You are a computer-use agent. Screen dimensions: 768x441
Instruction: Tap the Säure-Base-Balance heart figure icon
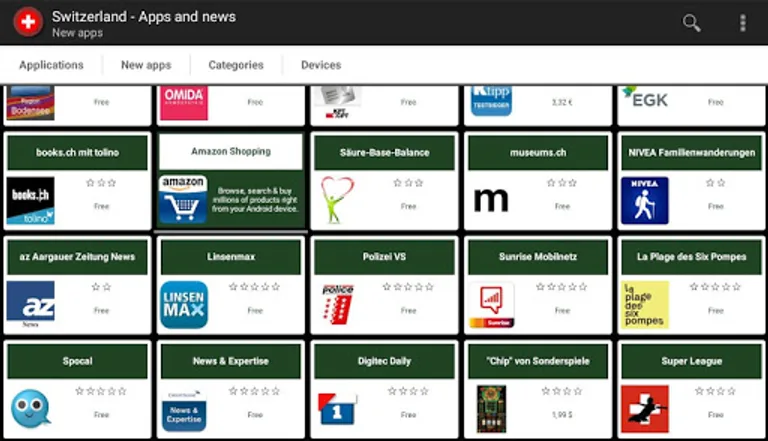coord(337,200)
